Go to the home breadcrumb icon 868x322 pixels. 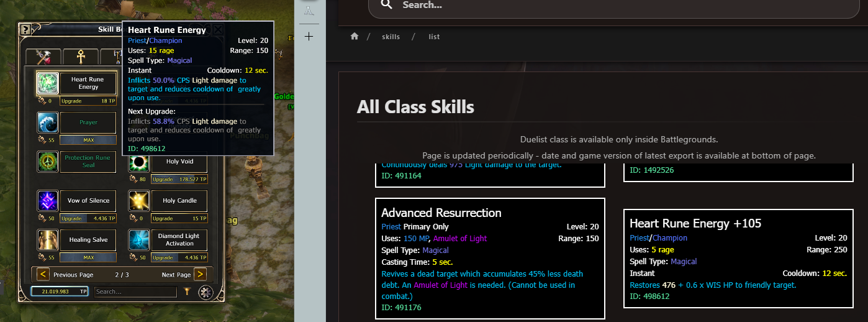355,37
